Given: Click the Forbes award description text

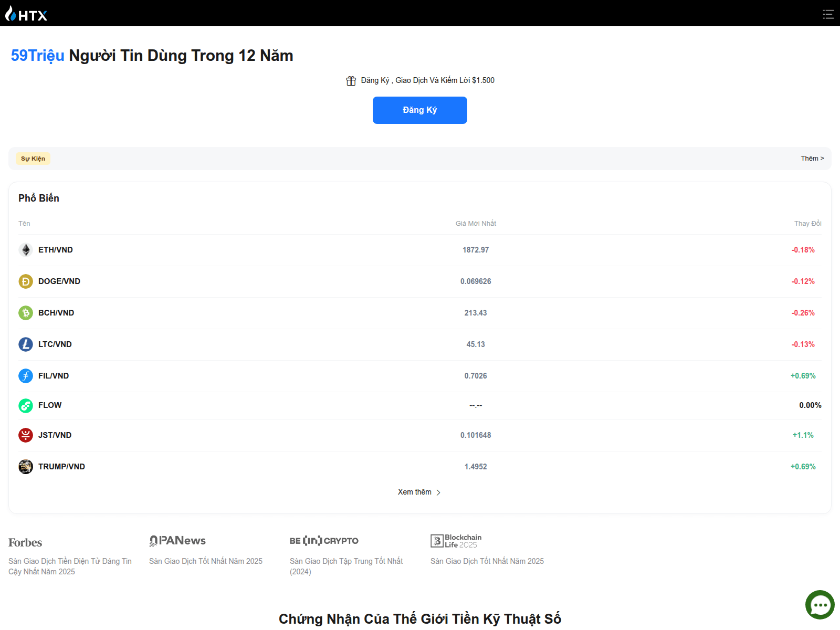Looking at the screenshot, I should tap(70, 566).
